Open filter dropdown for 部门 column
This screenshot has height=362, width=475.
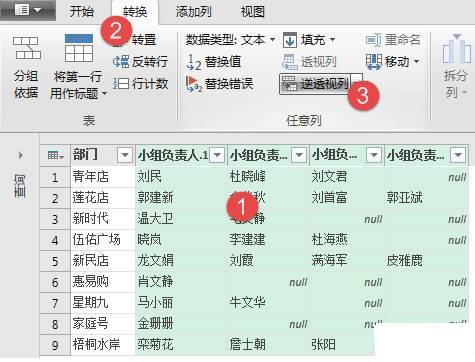click(125, 155)
